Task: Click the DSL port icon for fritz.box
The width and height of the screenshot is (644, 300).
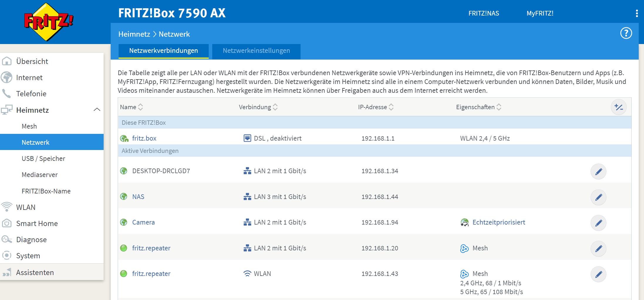Action: pos(247,138)
